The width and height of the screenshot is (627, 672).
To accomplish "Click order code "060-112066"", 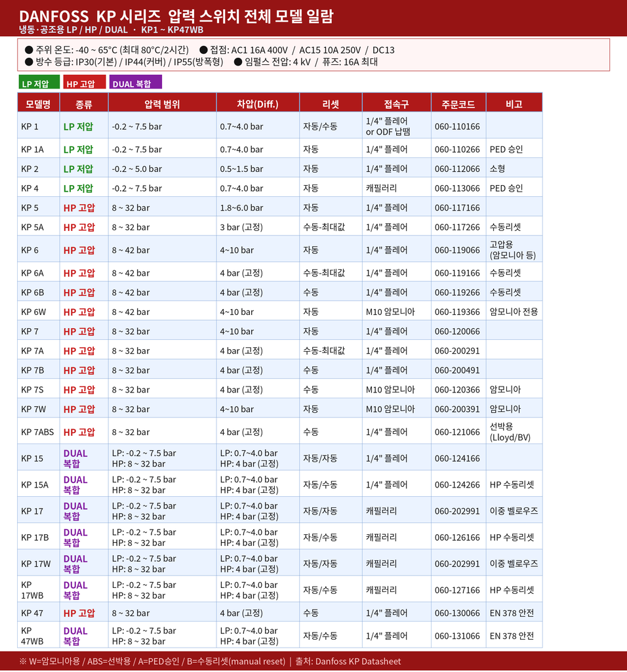I will coord(457,169).
